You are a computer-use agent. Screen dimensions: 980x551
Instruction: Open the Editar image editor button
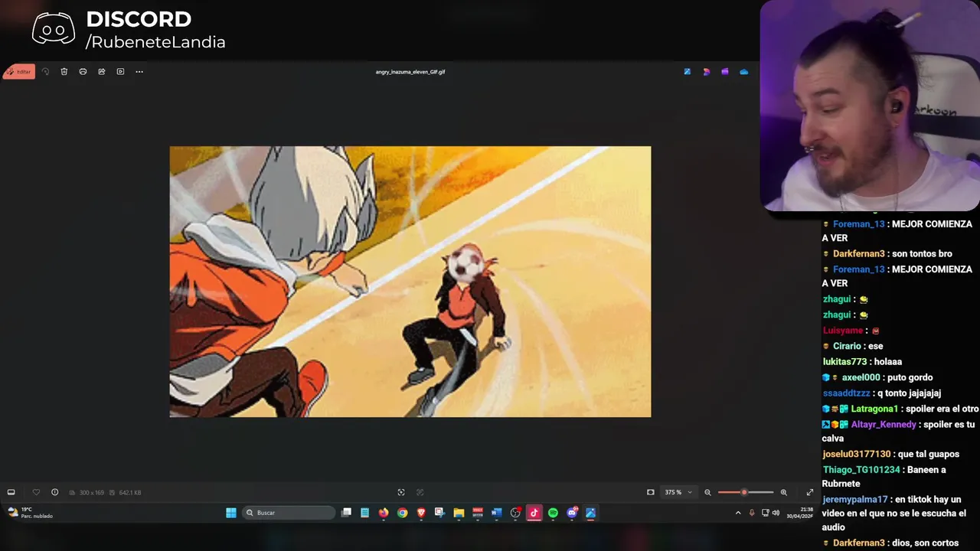coord(19,72)
